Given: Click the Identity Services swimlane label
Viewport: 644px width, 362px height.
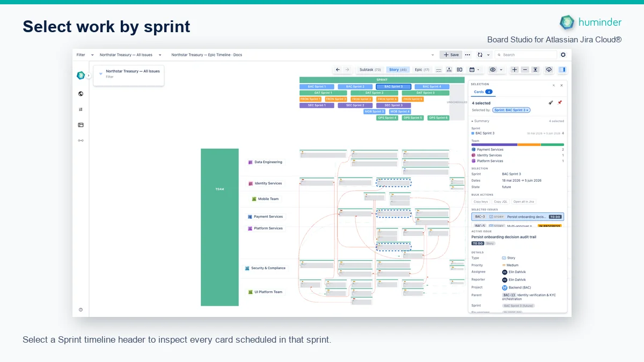Looking at the screenshot, I should [265, 183].
